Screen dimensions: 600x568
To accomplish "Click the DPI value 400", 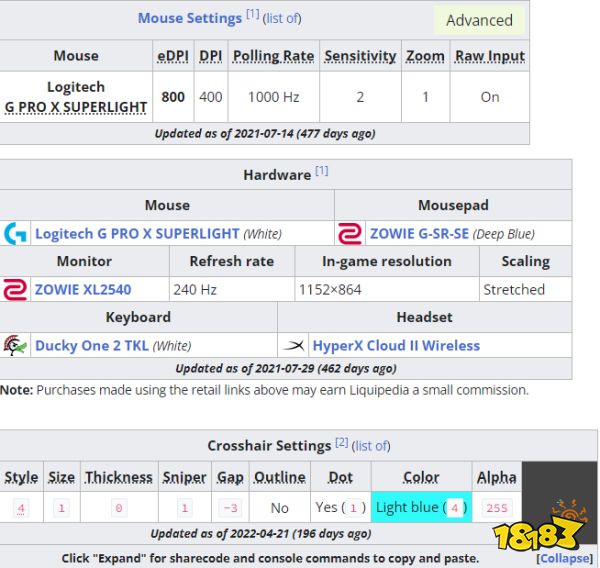I will tap(210, 97).
